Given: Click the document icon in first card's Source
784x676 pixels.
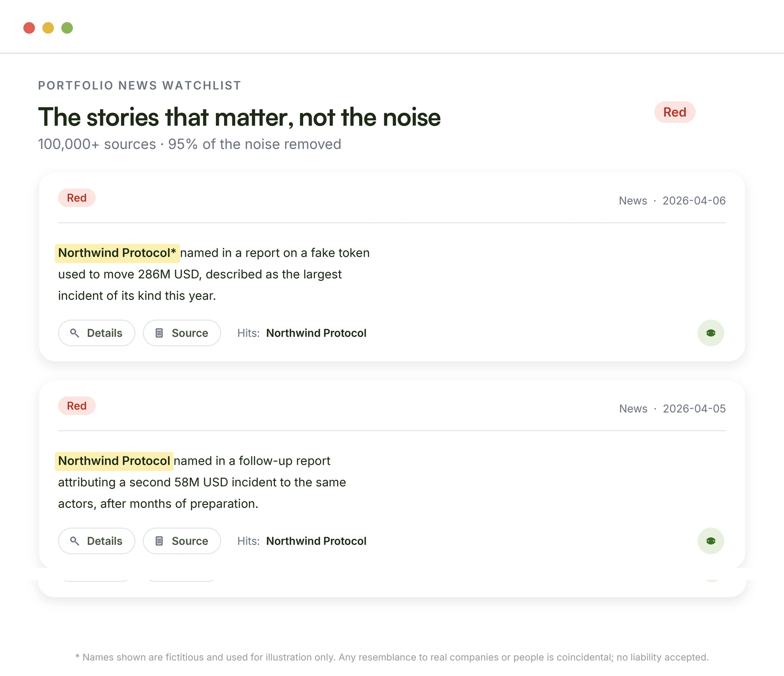Looking at the screenshot, I should (159, 333).
